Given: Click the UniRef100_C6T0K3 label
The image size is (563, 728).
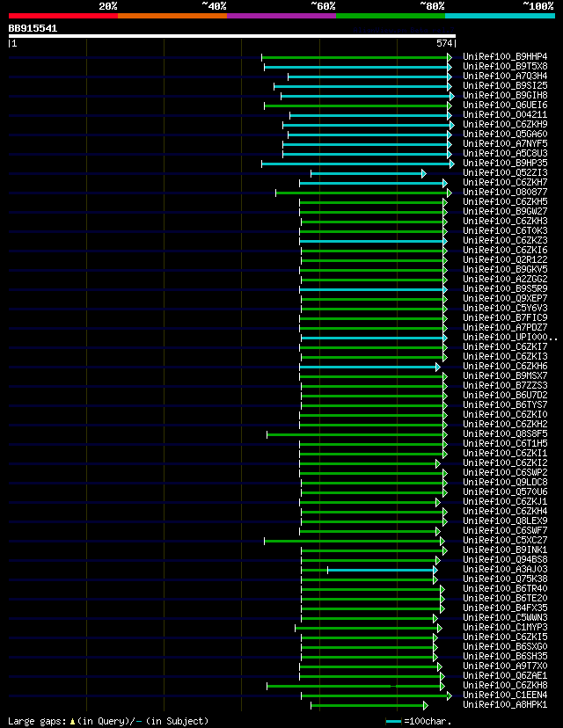Looking at the screenshot, I should [x=505, y=230].
